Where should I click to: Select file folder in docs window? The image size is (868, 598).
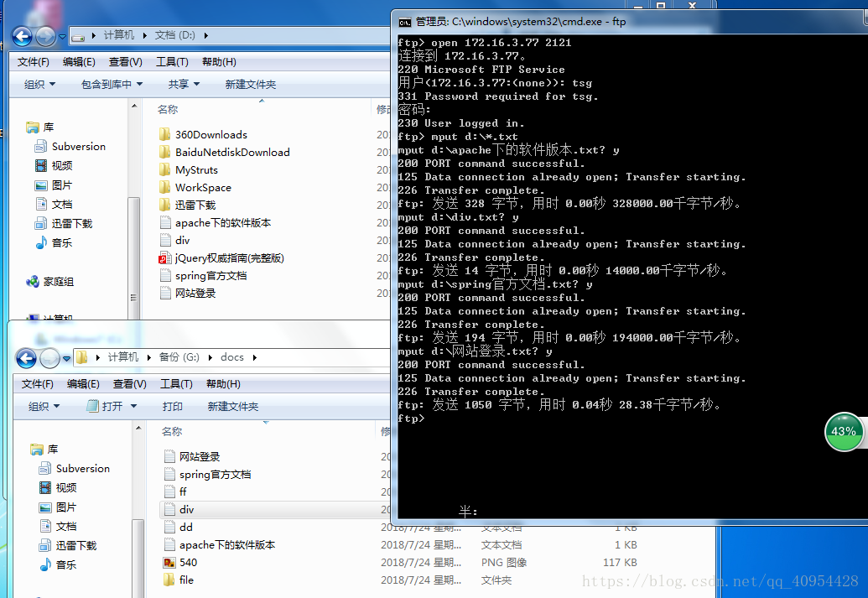(179, 580)
